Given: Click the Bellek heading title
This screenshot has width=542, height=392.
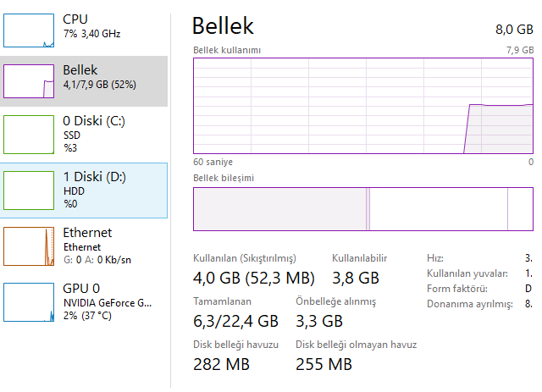Looking at the screenshot, I should coord(223,26).
